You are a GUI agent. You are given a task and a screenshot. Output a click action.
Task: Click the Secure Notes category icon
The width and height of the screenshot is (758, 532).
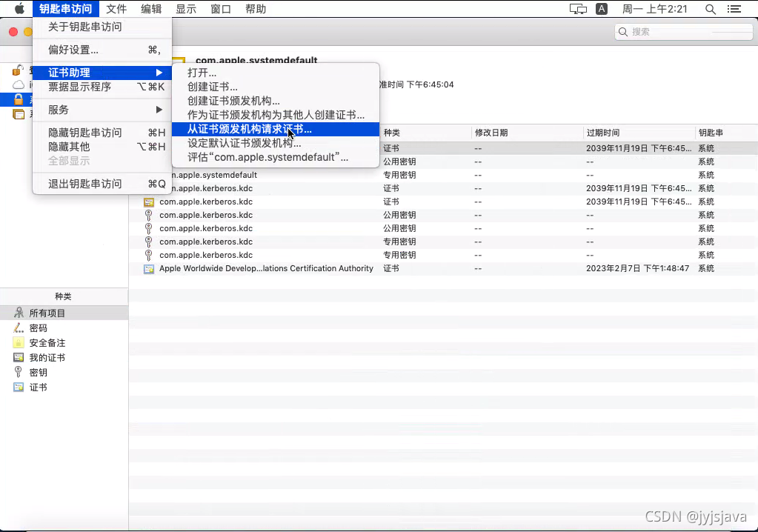(19, 342)
